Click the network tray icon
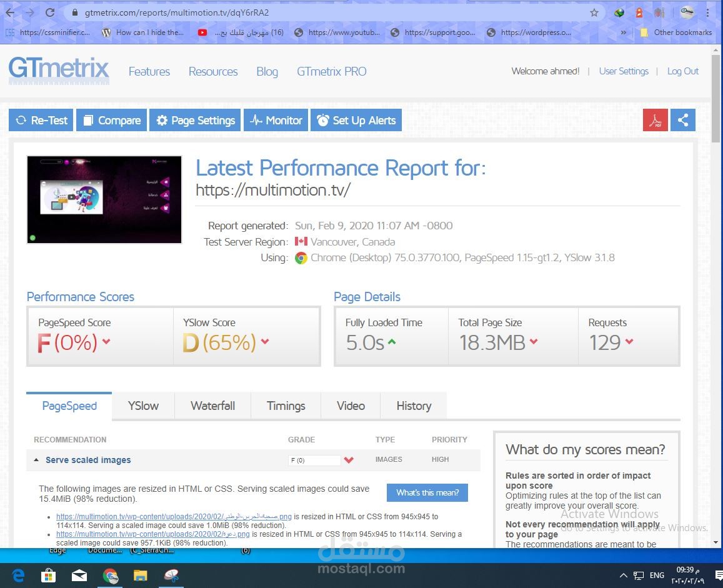723x588 pixels. [639, 576]
